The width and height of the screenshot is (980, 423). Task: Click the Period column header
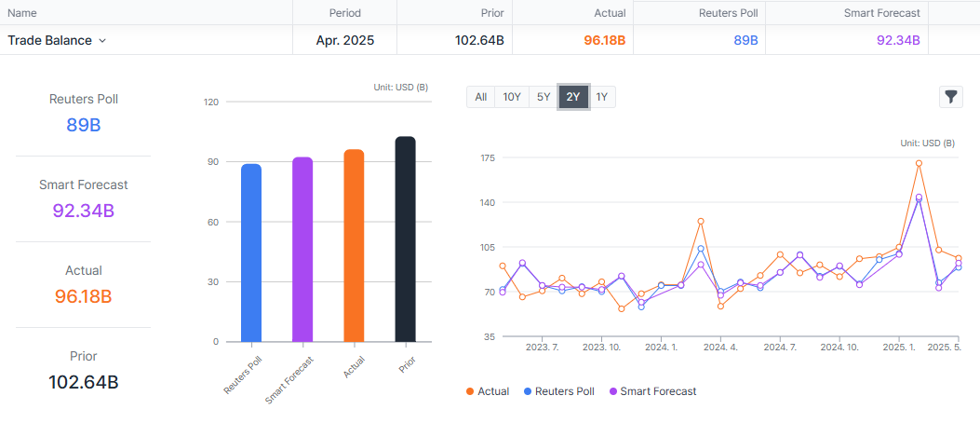344,13
